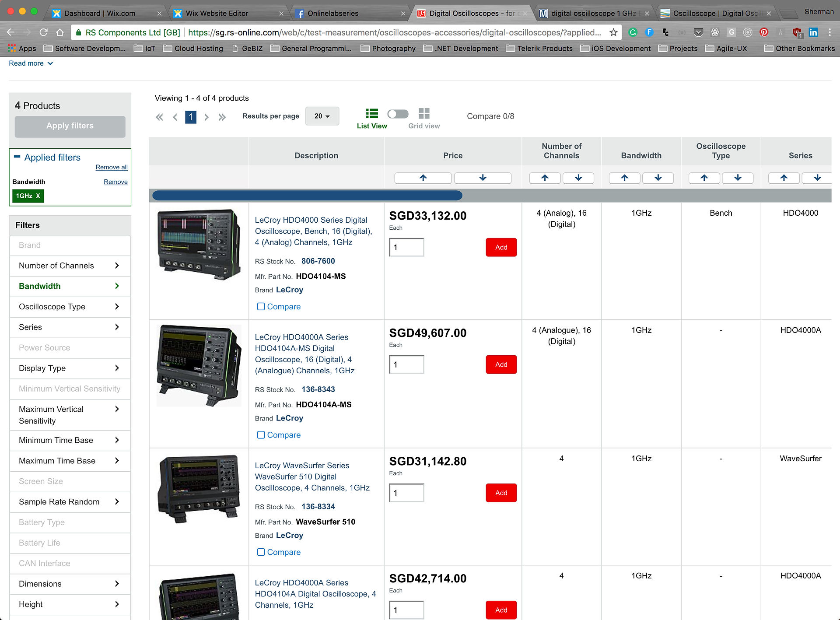This screenshot has height=620, width=840.
Task: Check Compare for HDO4104A-MS
Action: coord(261,435)
